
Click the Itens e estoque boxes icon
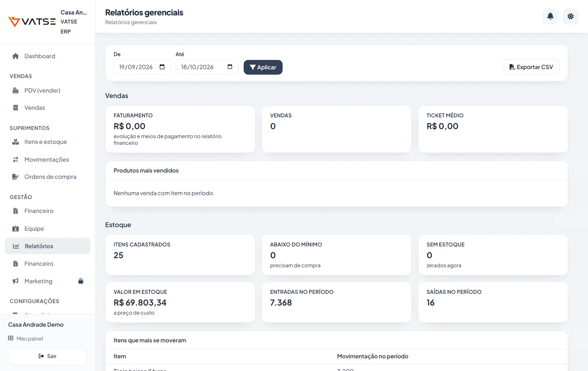point(16,142)
